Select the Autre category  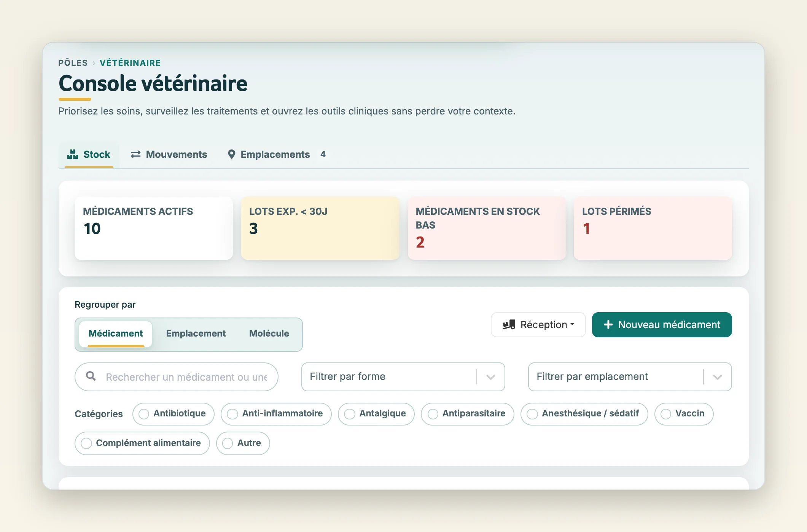(243, 443)
